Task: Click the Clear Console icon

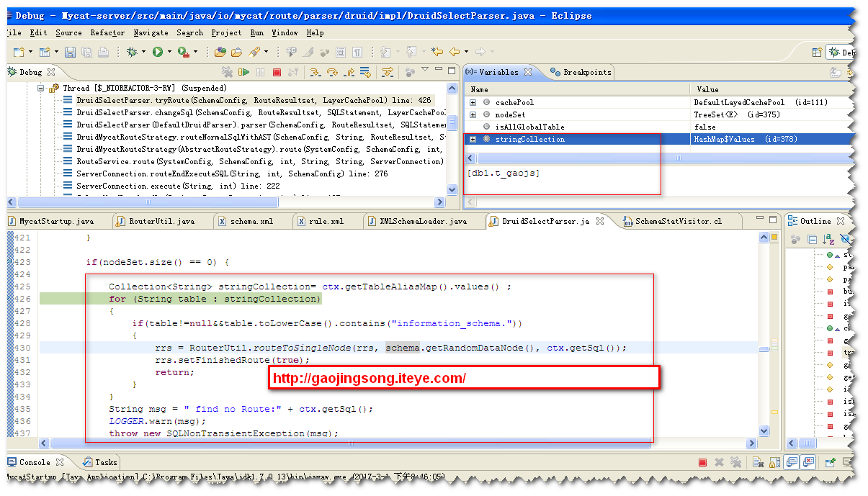Action: click(758, 463)
